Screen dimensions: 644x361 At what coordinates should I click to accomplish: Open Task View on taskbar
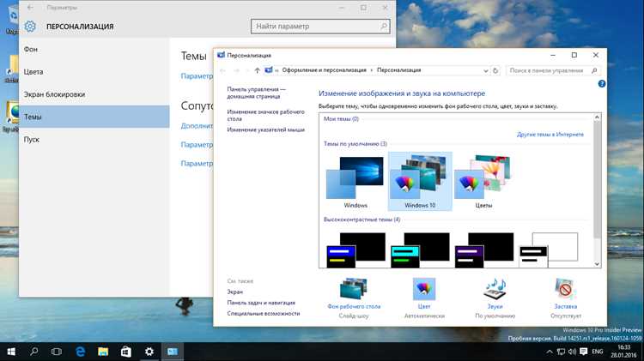pos(57,352)
